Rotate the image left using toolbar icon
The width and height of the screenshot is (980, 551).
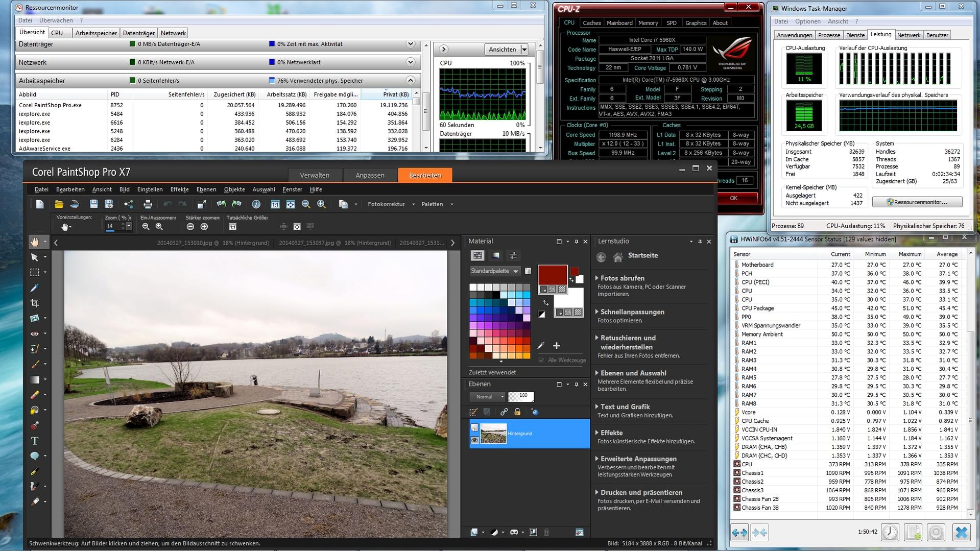point(221,204)
